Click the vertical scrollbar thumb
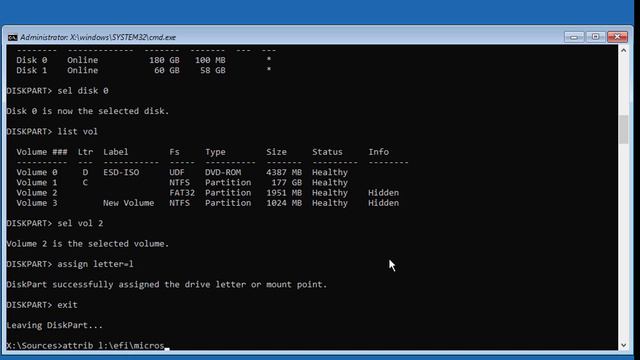This screenshot has width=640, height=360. (x=623, y=130)
